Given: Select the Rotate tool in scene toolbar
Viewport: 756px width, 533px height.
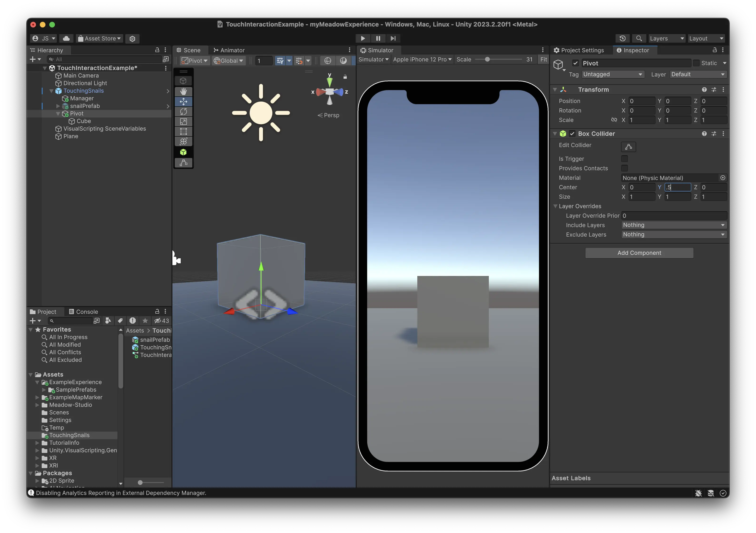Looking at the screenshot, I should pyautogui.click(x=183, y=111).
